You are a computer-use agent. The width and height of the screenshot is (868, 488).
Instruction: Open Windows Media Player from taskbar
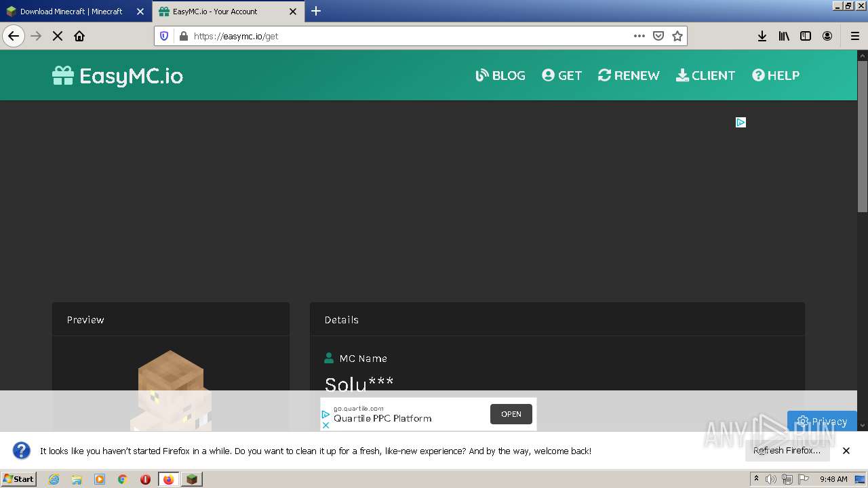pyautogui.click(x=100, y=479)
